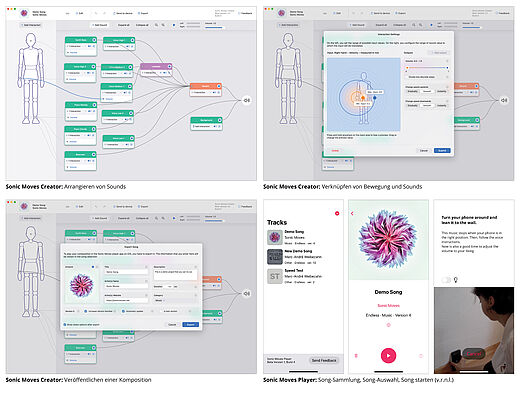Toggle the switch next to the lightbulb
Screen dimensions: 520x393
pyautogui.click(x=446, y=280)
